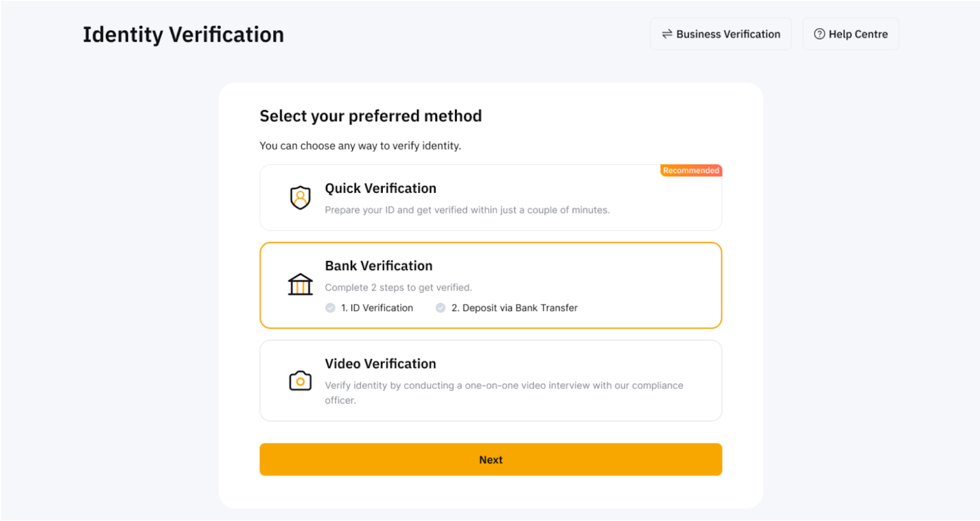The width and height of the screenshot is (980, 521).
Task: Click the orange Recommended badge
Action: pyautogui.click(x=691, y=171)
